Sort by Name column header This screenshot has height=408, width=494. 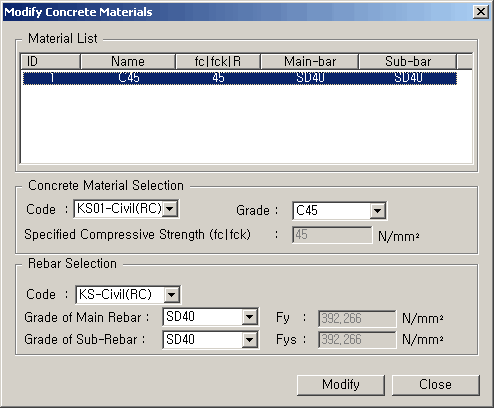coord(128,62)
